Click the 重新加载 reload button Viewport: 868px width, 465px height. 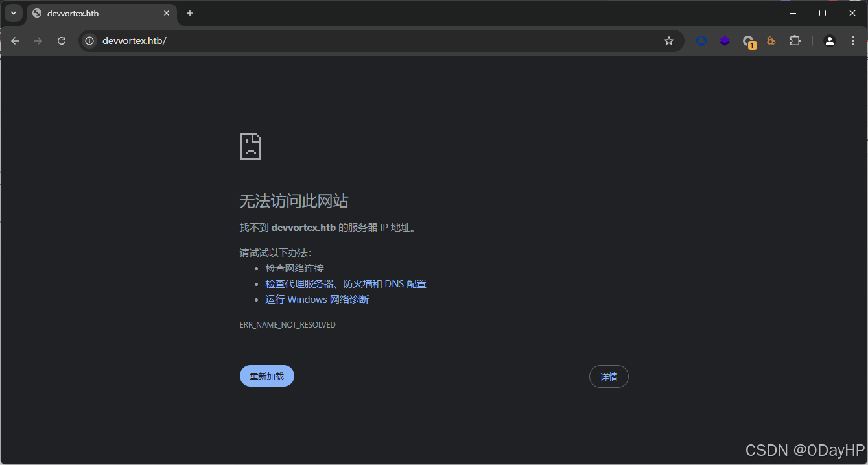[x=266, y=376]
